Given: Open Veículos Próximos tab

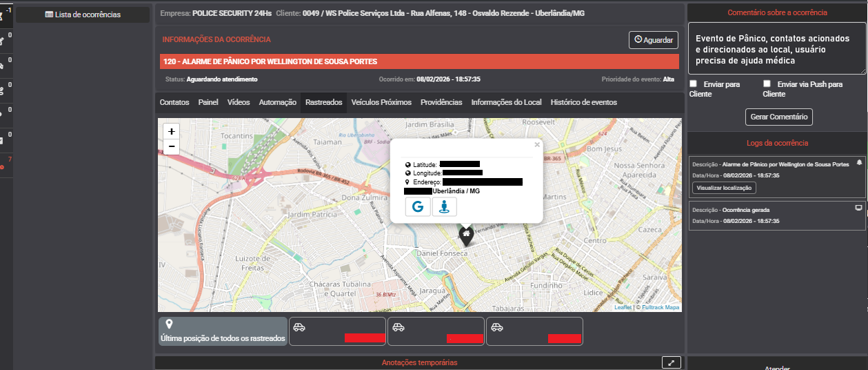Looking at the screenshot, I should (381, 102).
